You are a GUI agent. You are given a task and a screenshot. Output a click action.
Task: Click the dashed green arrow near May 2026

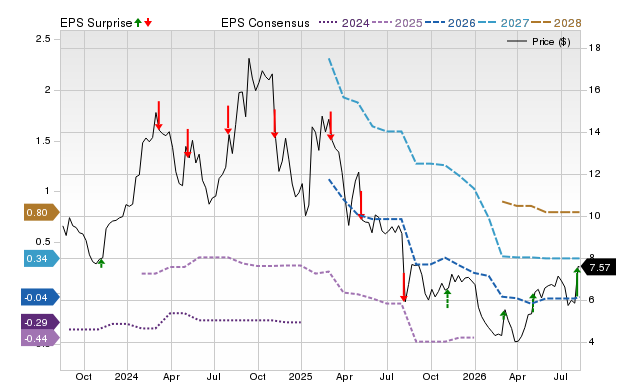[533, 303]
